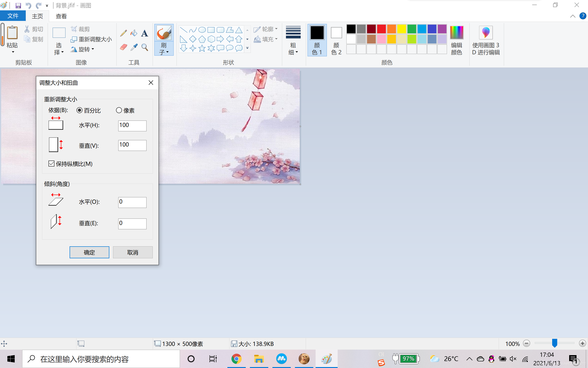Pick the Triangle shape
Viewport: 588px width, 368px height.
(x=239, y=30)
